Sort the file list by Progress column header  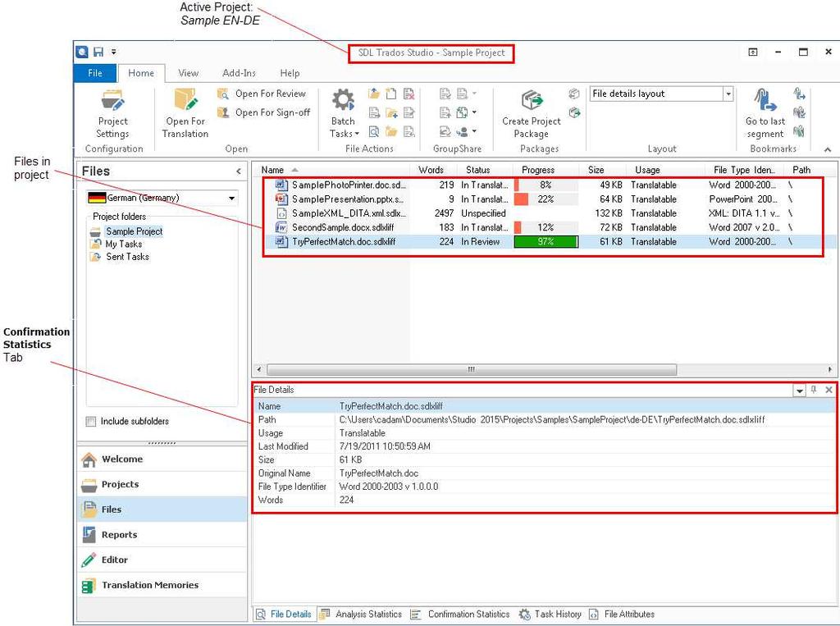[546, 170]
